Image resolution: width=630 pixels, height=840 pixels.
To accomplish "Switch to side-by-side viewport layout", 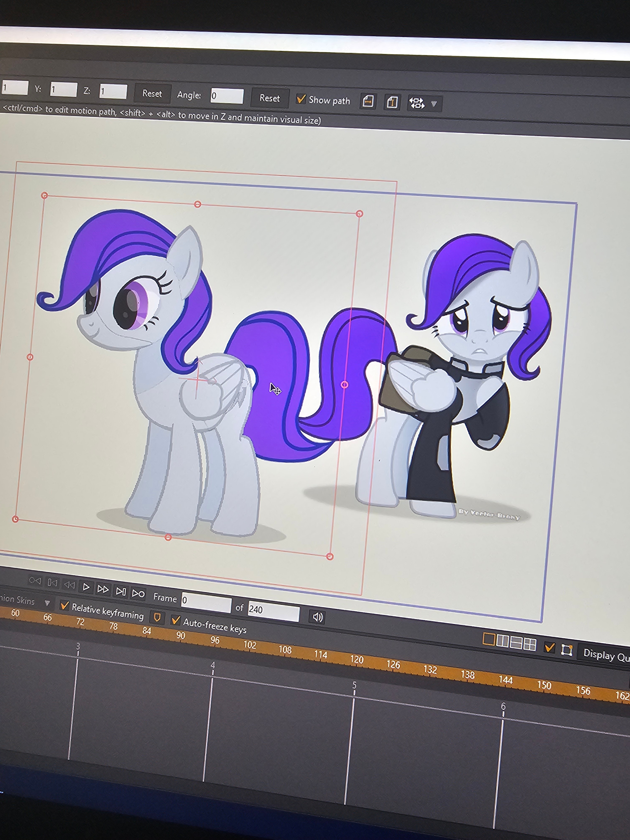I will click(x=502, y=641).
